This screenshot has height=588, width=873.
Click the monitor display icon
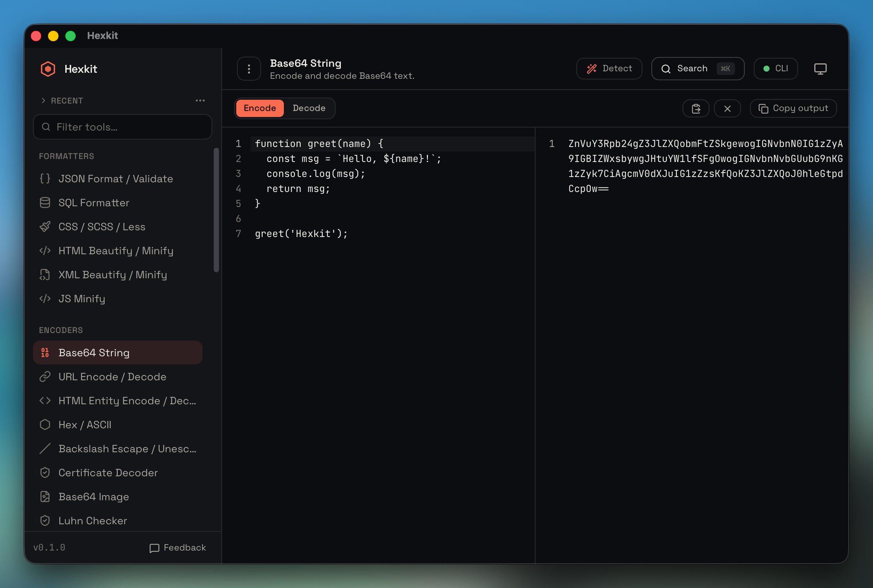[x=820, y=69]
